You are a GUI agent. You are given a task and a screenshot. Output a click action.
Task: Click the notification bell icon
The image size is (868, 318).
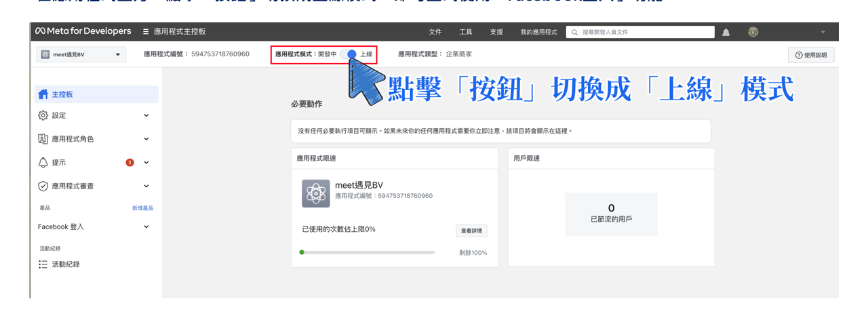pos(726,32)
